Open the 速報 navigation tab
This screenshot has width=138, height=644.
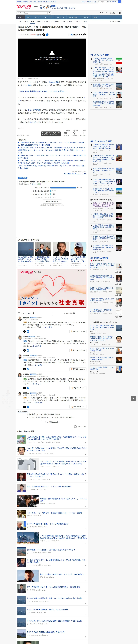pyautogui.click(x=28, y=17)
